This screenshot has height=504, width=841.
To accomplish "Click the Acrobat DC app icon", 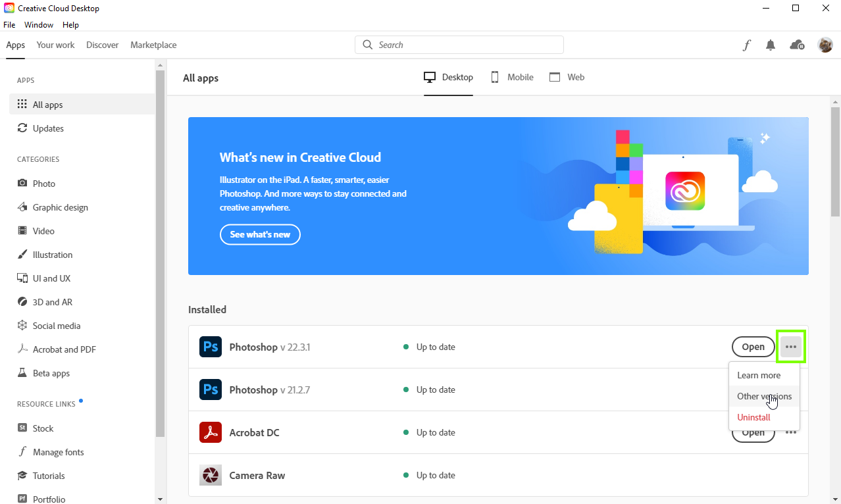I will click(x=211, y=432).
